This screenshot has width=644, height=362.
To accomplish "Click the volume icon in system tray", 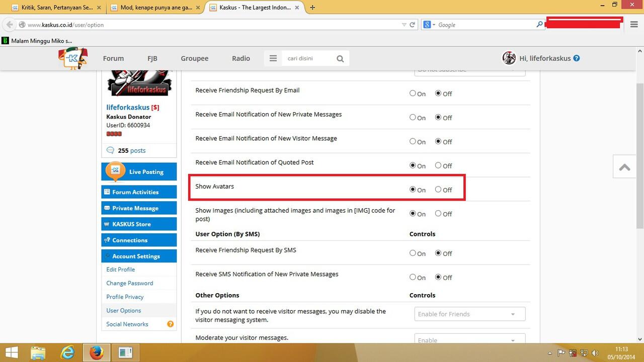I will [x=595, y=353].
